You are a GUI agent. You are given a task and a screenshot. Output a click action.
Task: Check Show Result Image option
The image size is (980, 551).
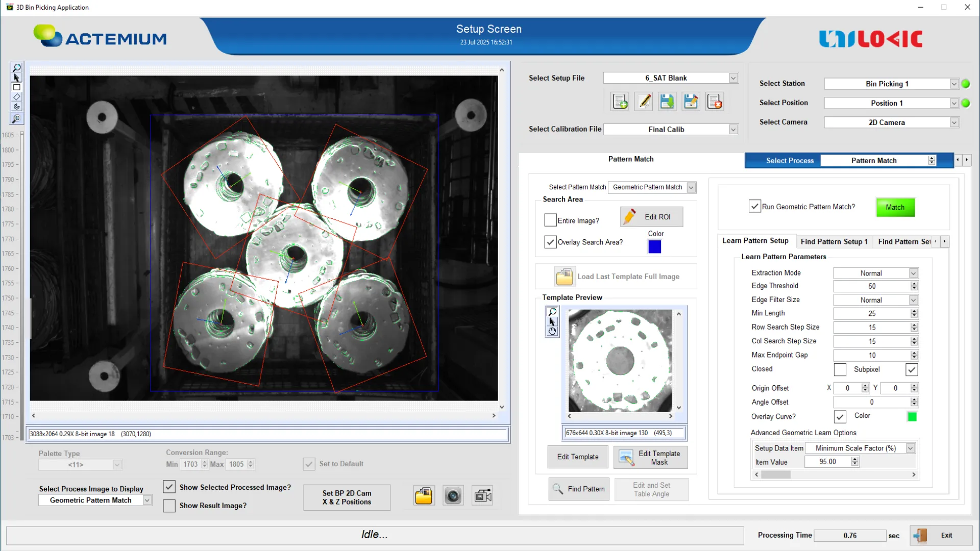[169, 506]
